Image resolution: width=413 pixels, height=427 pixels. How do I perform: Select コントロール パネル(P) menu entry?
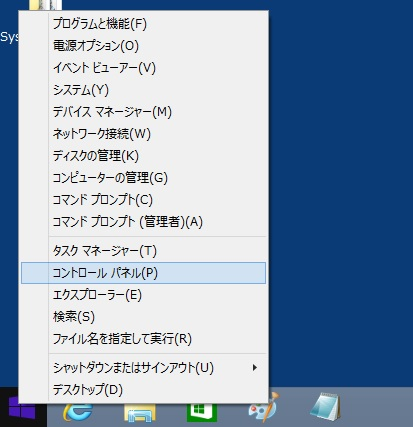click(x=143, y=273)
